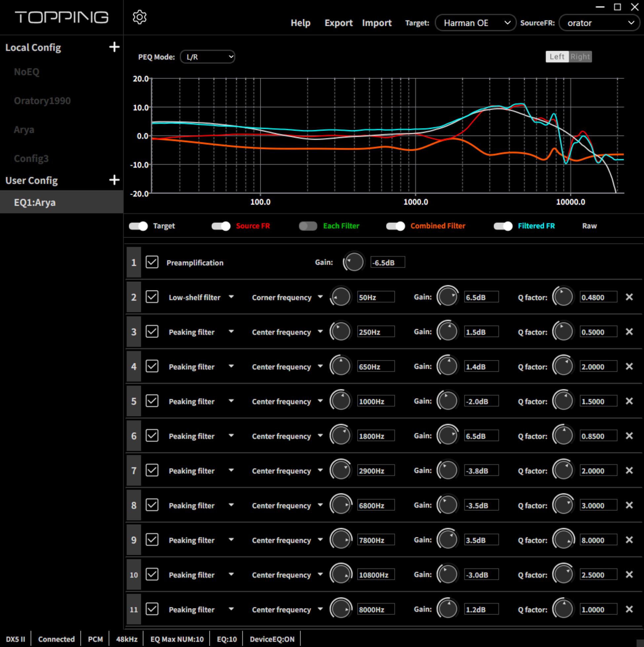Remove the 250Hz peaking filter with X
Image resolution: width=644 pixels, height=647 pixels.
629,331
